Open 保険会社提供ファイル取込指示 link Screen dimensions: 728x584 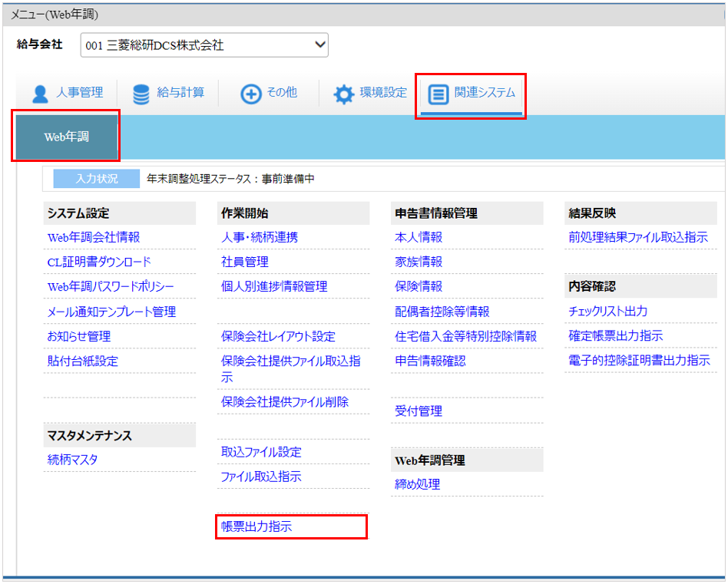click(290, 369)
